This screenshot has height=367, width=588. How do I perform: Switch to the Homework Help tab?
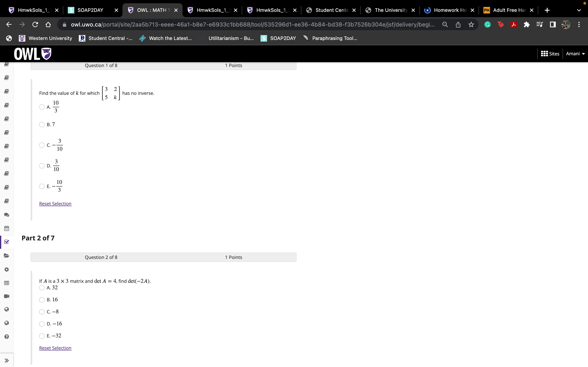click(450, 10)
